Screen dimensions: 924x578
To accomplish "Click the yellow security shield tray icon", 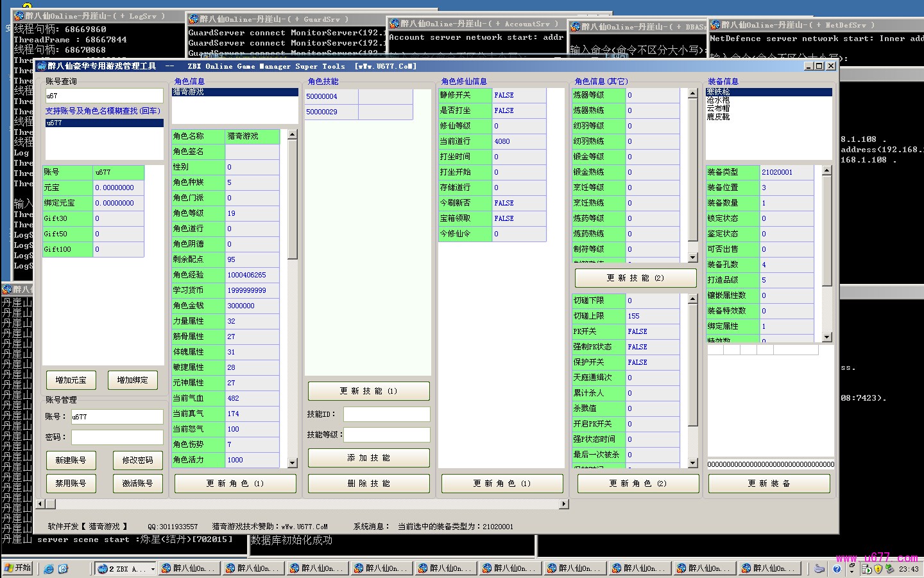I will [878, 568].
